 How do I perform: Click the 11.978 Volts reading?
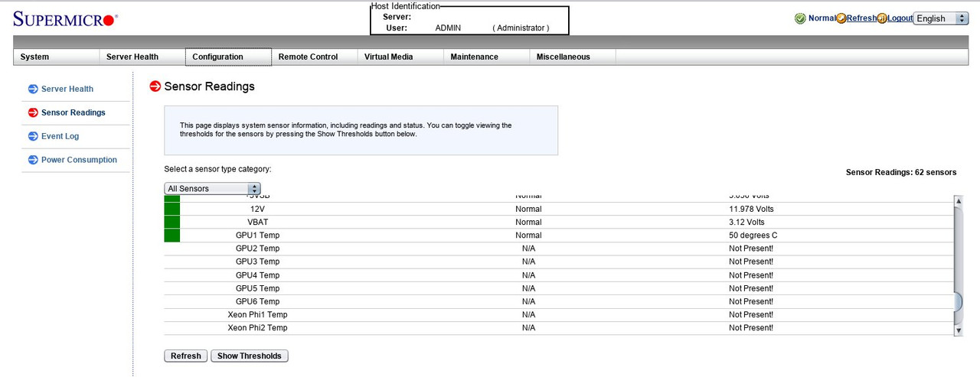click(x=751, y=209)
